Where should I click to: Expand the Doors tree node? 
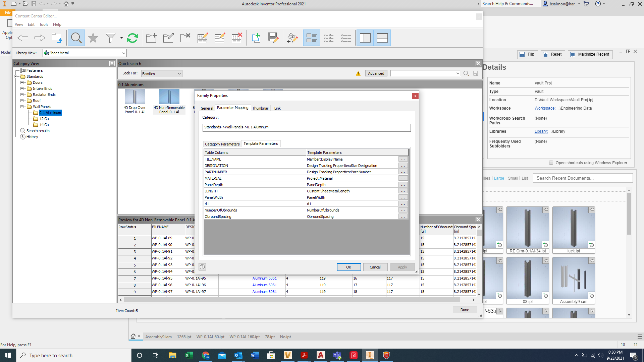[22, 82]
